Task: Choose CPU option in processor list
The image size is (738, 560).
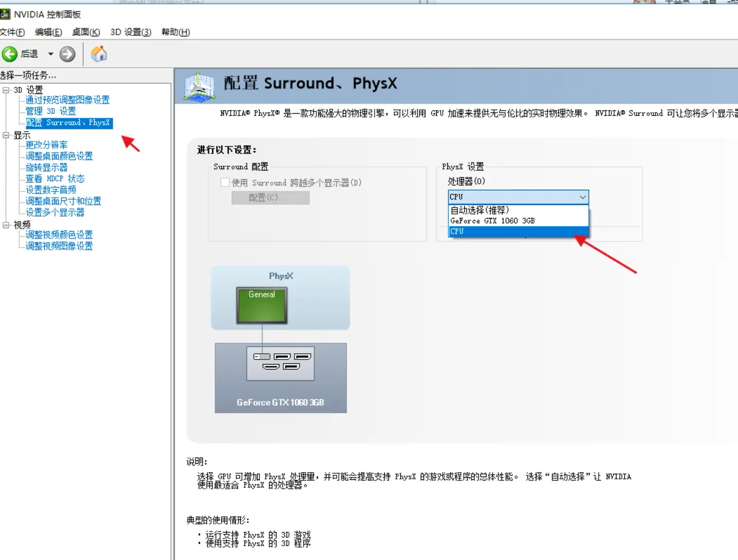Action: coord(519,231)
